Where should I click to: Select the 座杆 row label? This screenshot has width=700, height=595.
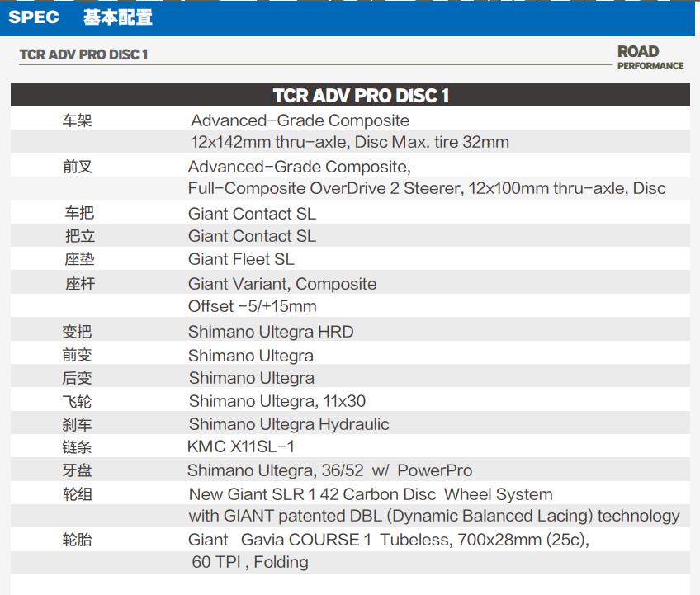coord(80,284)
